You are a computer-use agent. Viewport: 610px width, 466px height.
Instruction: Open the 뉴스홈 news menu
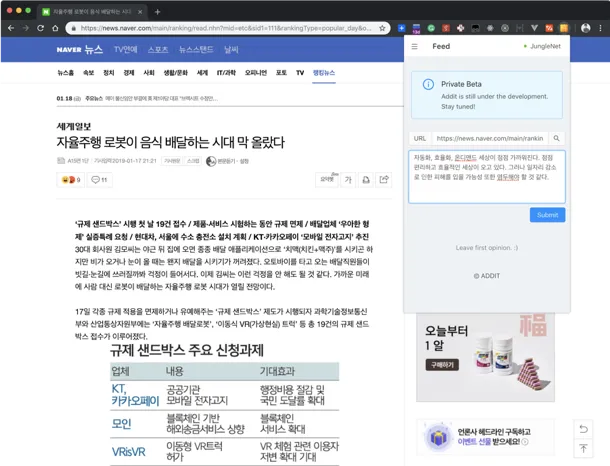(65, 73)
